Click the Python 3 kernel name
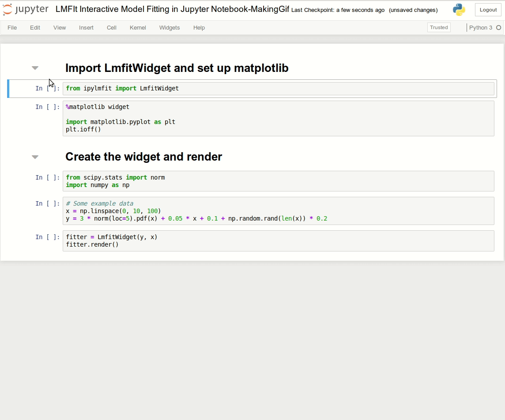505x420 pixels. pyautogui.click(x=481, y=28)
